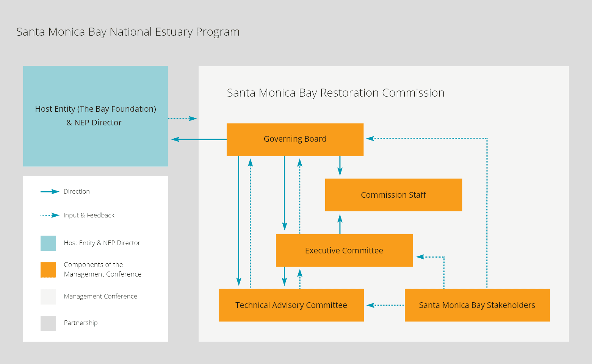Select the teal Host Entity legend swatch
The image size is (592, 364).
click(48, 243)
